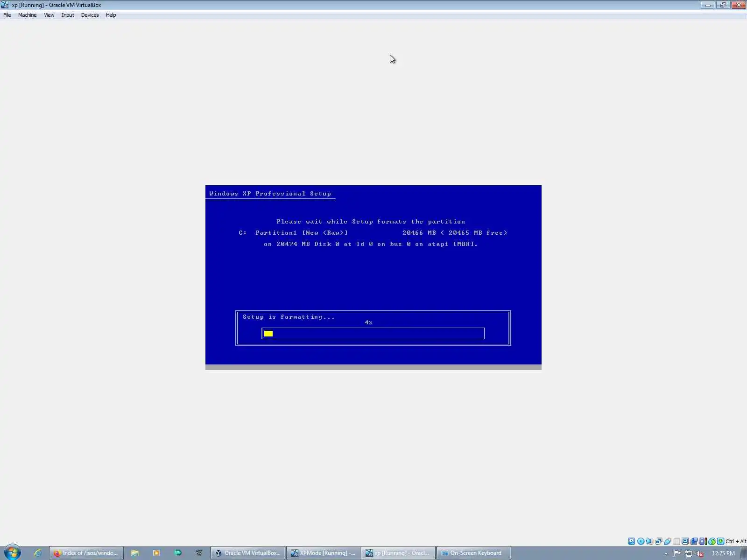Minimize the xp VirtualBox window
This screenshot has width=747, height=560.
(708, 5)
